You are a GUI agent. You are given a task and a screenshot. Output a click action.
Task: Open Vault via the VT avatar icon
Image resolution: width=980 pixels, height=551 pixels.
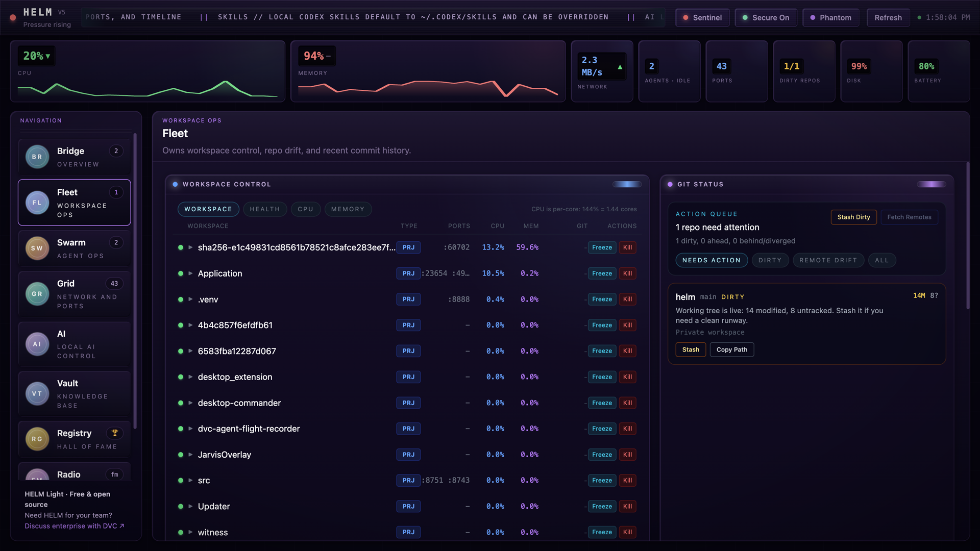(37, 394)
